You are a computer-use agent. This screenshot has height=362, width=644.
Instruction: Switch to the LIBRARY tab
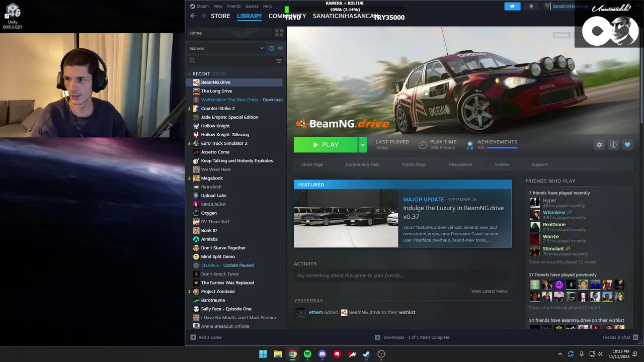coord(250,16)
